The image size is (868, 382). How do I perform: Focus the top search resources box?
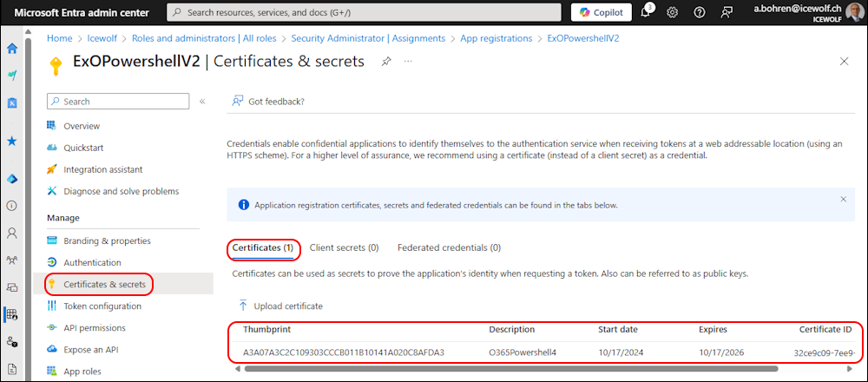(365, 12)
